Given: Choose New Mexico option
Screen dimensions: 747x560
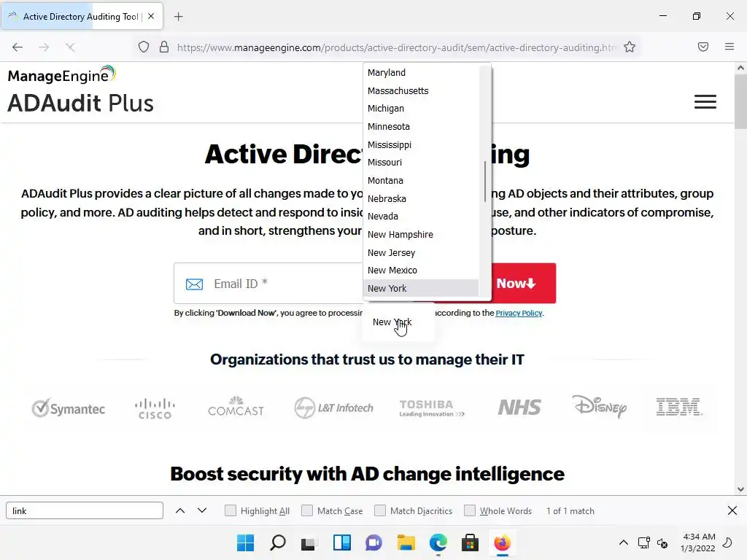Looking at the screenshot, I should click(421, 271).
